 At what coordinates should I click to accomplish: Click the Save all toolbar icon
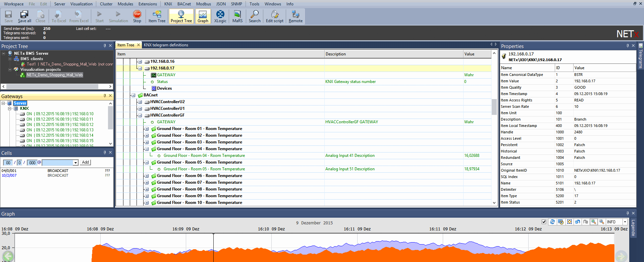tap(24, 16)
